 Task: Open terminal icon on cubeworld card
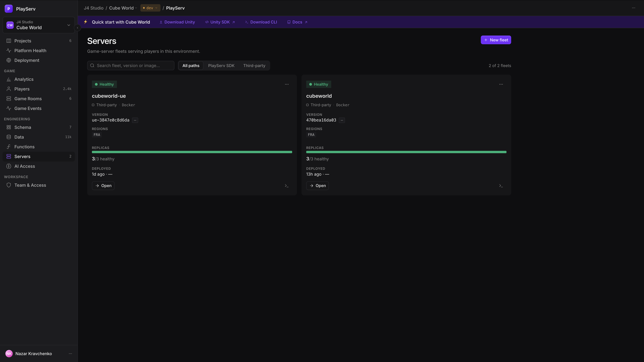[501, 186]
